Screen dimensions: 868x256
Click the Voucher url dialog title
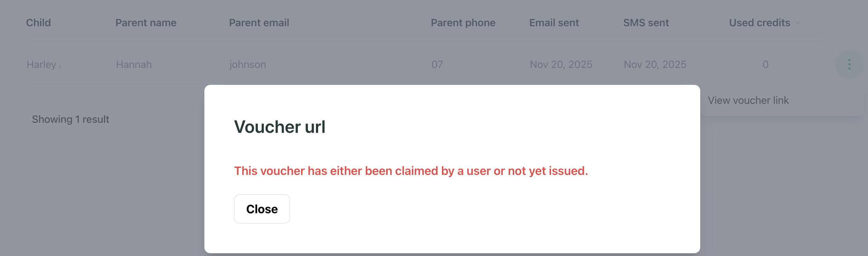pyautogui.click(x=279, y=127)
